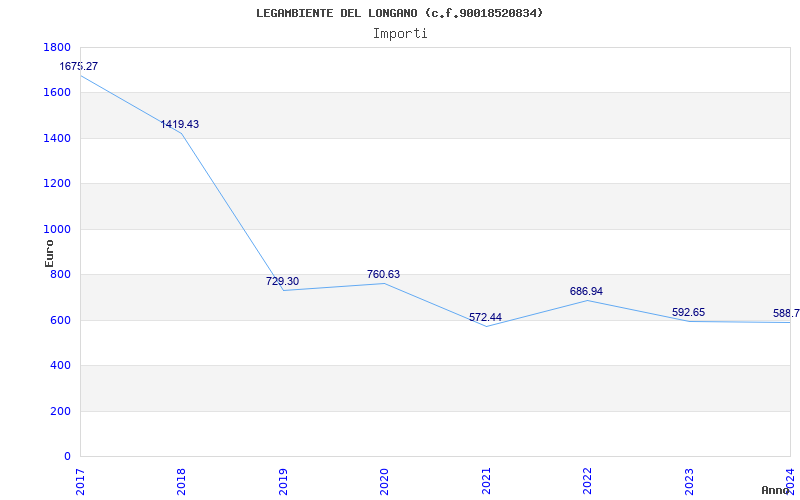Click the 588.7 value label
Screen dimensions: 800x500
786,313
